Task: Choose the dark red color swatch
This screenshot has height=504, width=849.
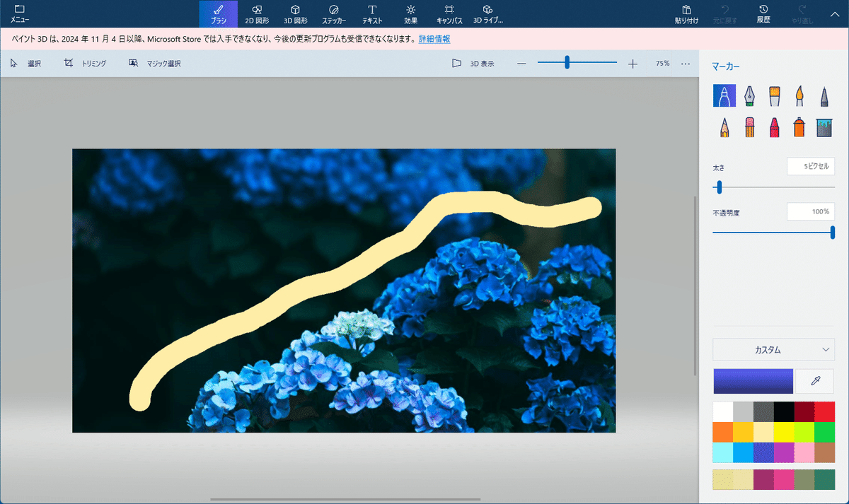Action: point(804,412)
